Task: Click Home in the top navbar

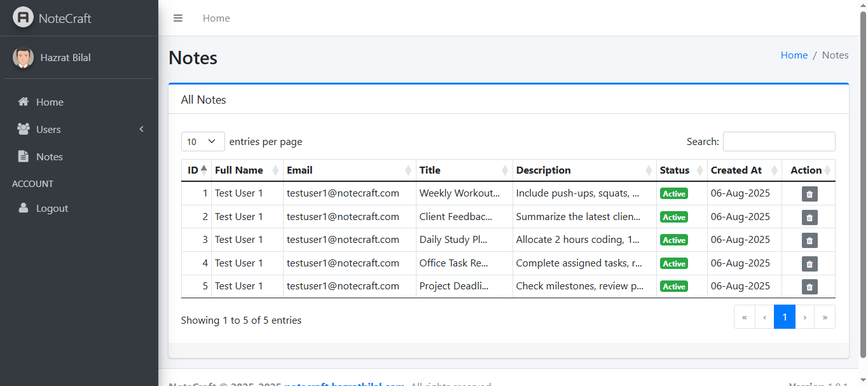Action: [x=216, y=18]
